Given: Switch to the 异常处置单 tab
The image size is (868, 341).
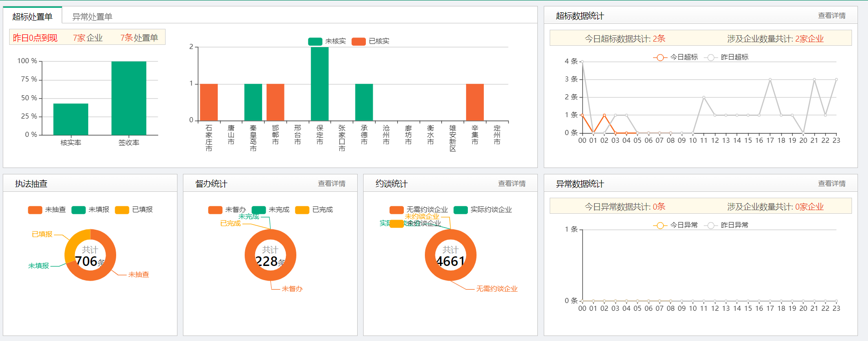Looking at the screenshot, I should point(92,16).
